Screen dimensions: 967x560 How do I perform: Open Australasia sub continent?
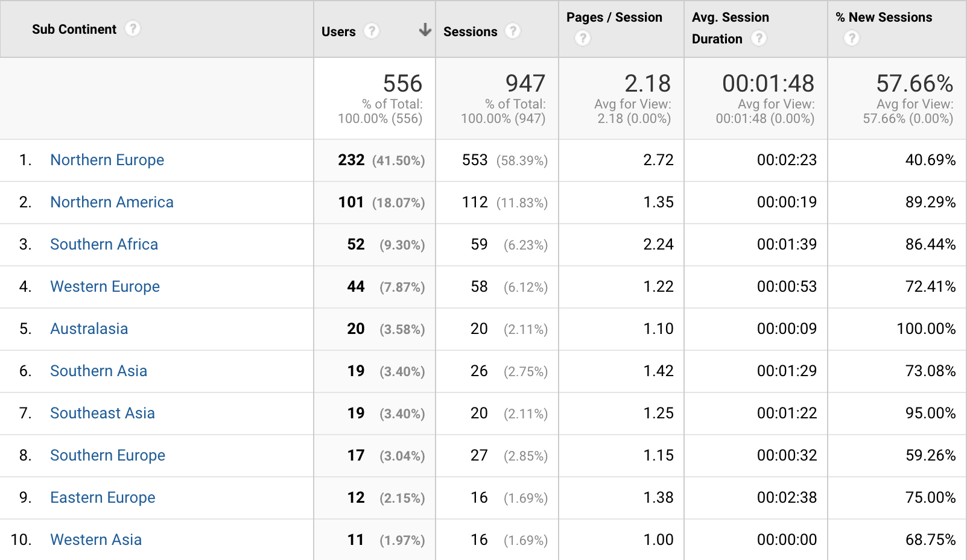pyautogui.click(x=89, y=329)
